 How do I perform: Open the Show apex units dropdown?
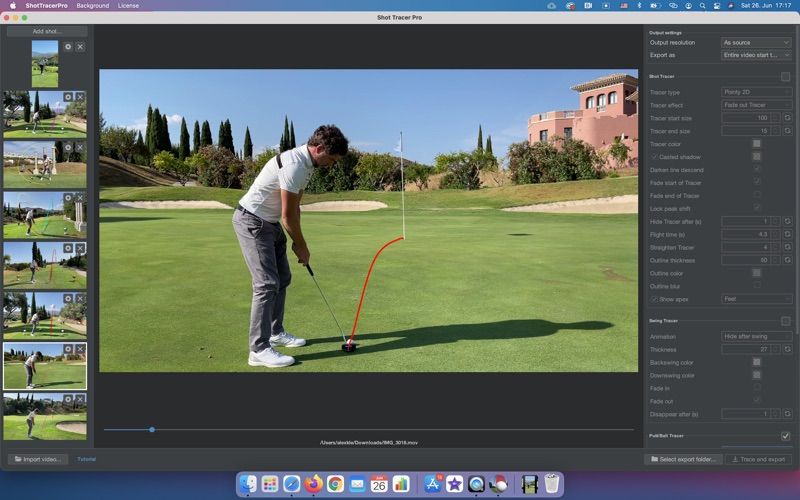pyautogui.click(x=756, y=298)
